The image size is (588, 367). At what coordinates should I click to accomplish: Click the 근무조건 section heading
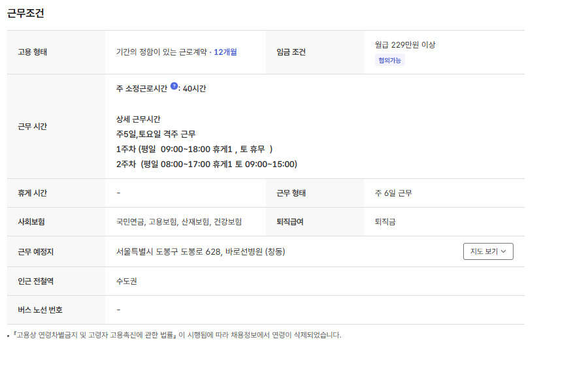pyautogui.click(x=25, y=13)
